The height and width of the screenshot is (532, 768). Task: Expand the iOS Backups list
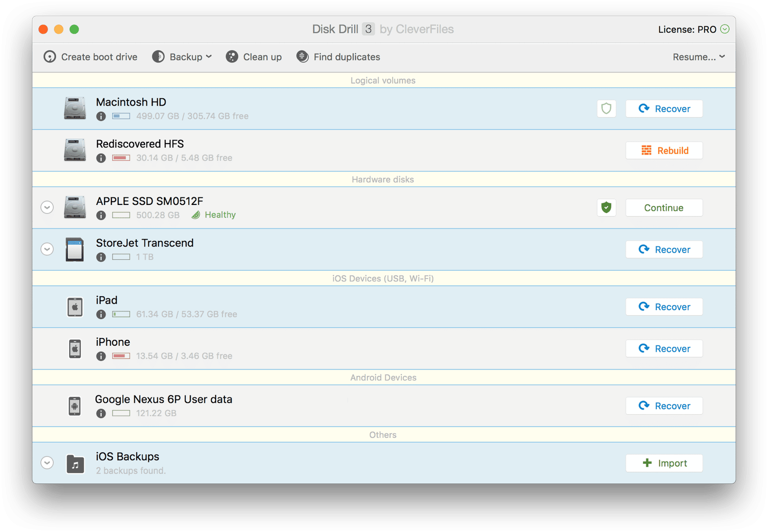47,463
